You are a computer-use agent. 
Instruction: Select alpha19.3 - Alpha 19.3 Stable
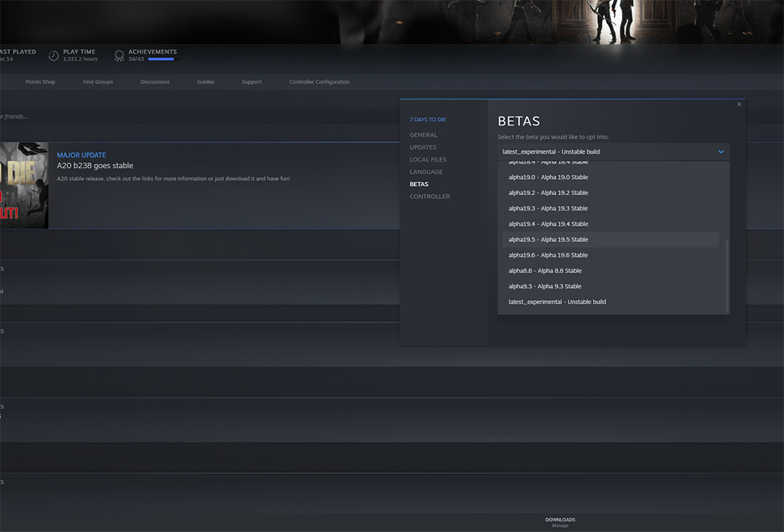coord(610,208)
